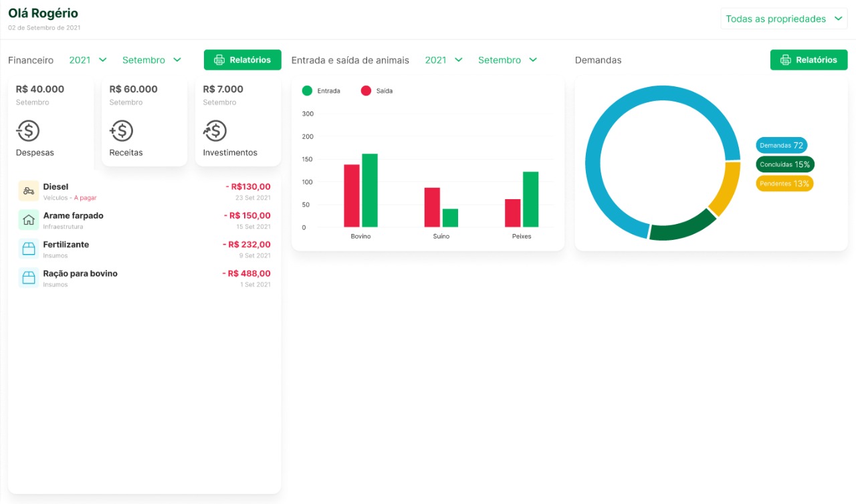This screenshot has width=856, height=504.
Task: Click the green Bovino entrada bar
Action: (x=370, y=191)
